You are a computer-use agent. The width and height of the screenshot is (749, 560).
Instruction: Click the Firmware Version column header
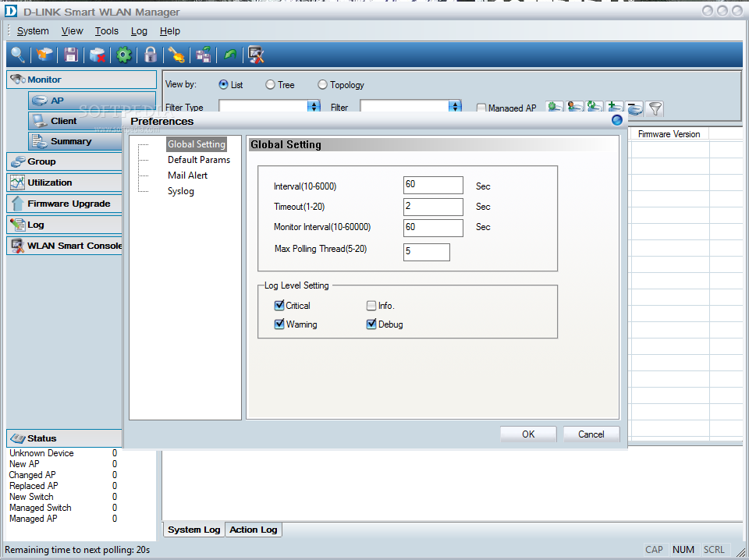(669, 134)
